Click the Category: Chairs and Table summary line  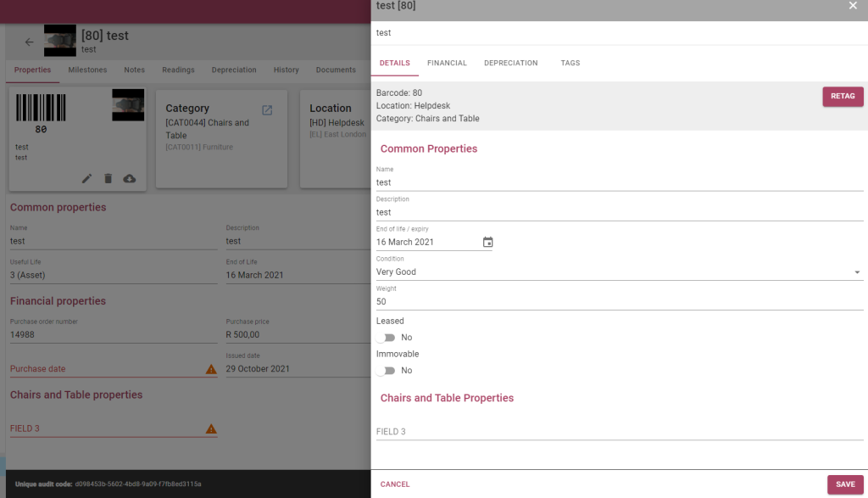coord(428,119)
